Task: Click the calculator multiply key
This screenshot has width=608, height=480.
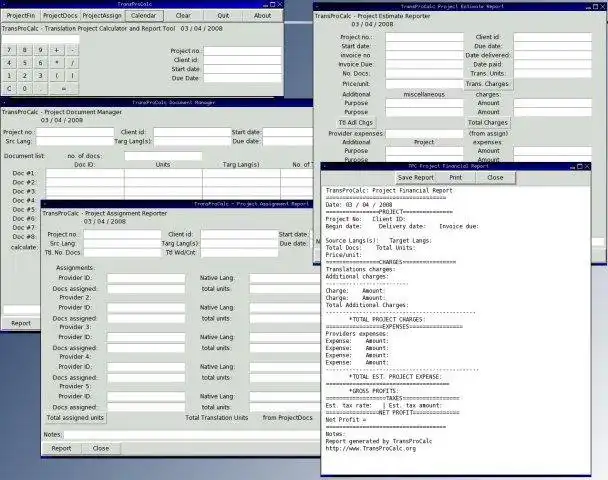Action: tap(57, 63)
